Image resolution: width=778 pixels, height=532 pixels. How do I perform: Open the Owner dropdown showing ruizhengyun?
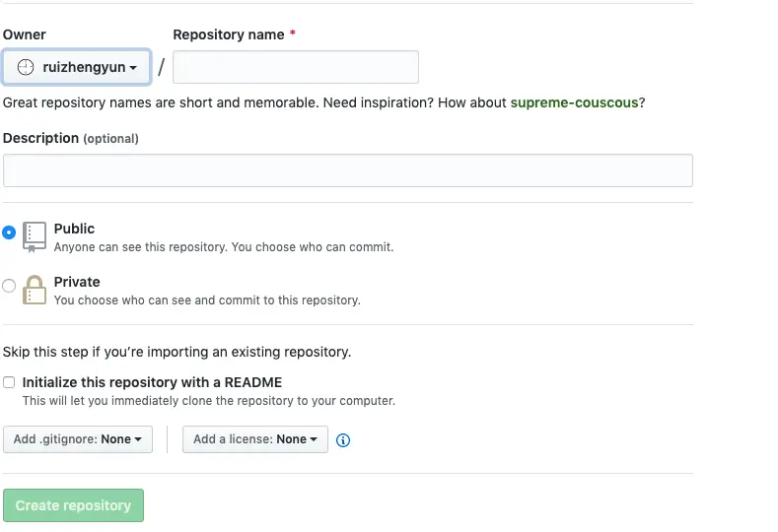(77, 67)
